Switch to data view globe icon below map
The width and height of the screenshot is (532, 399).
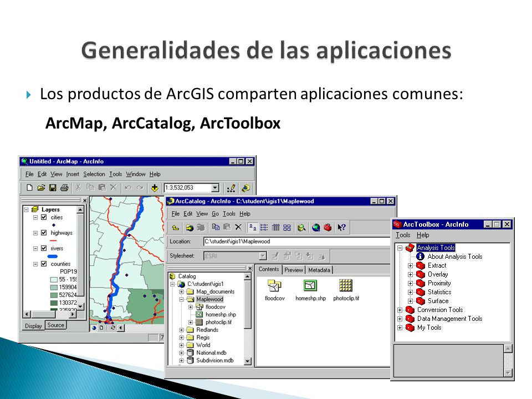(94, 328)
